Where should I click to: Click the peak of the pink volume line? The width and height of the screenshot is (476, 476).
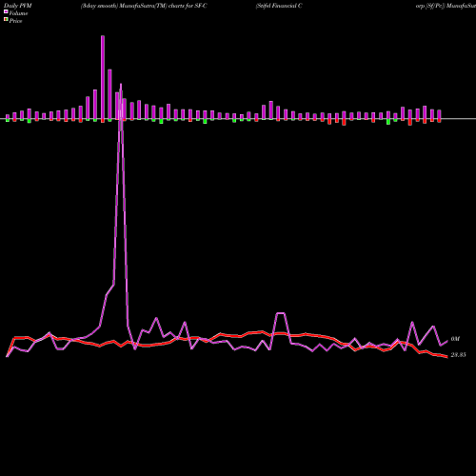click(121, 85)
